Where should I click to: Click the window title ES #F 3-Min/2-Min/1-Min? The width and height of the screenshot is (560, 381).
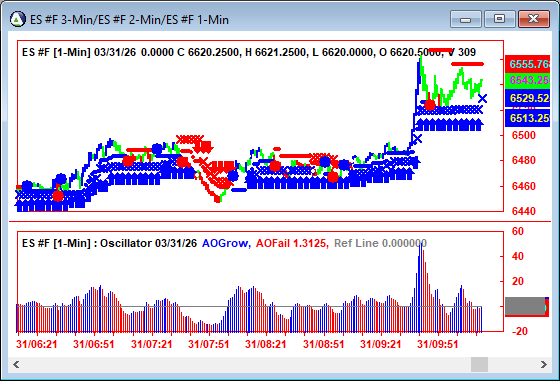tap(129, 20)
